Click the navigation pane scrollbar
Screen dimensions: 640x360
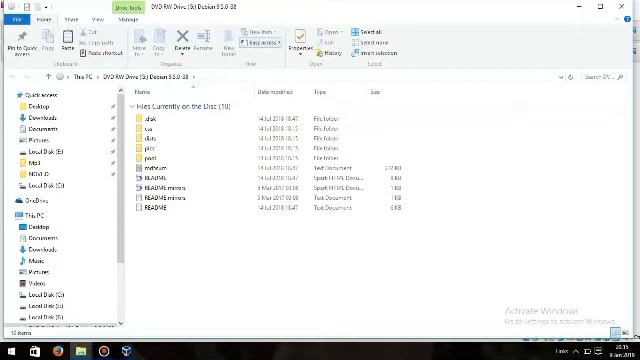click(120, 178)
